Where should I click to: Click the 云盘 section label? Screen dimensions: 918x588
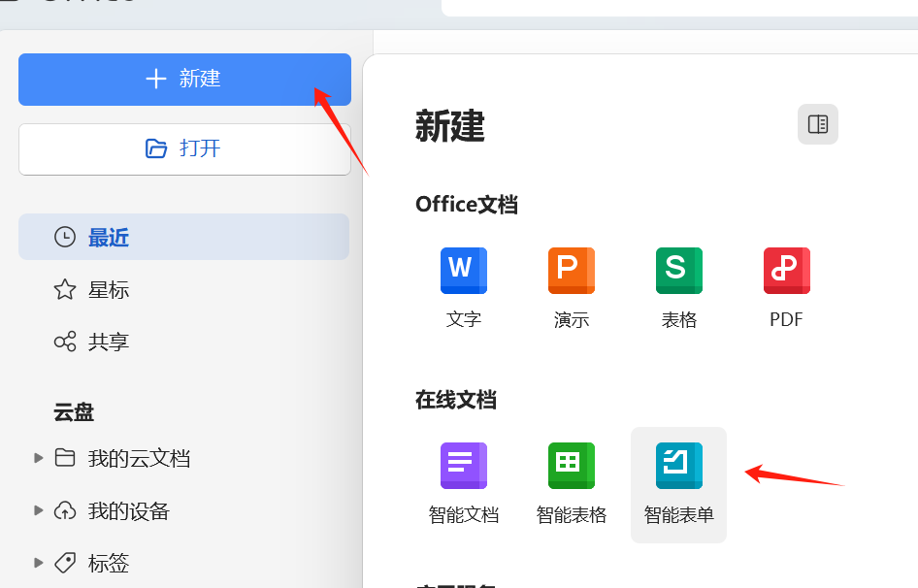74,412
